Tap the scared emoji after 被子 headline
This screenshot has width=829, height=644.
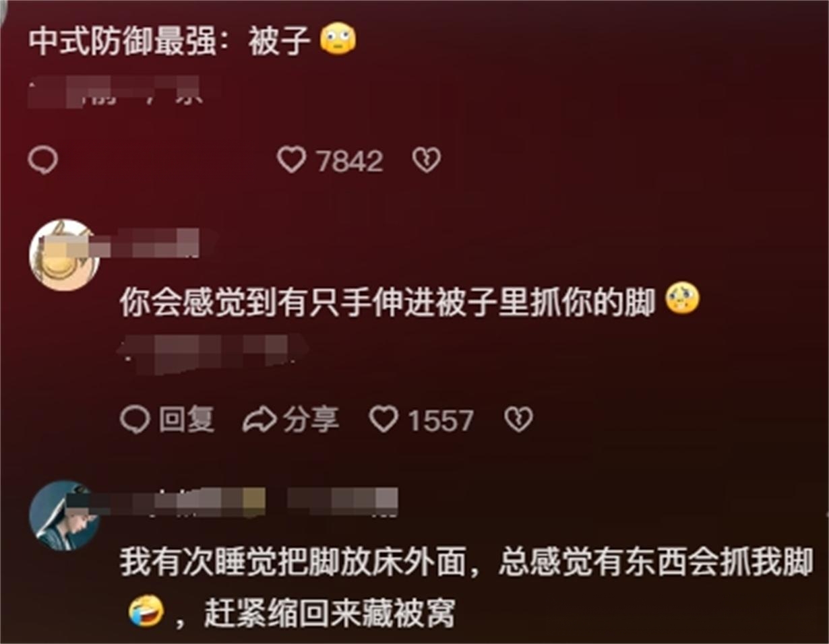[x=338, y=40]
